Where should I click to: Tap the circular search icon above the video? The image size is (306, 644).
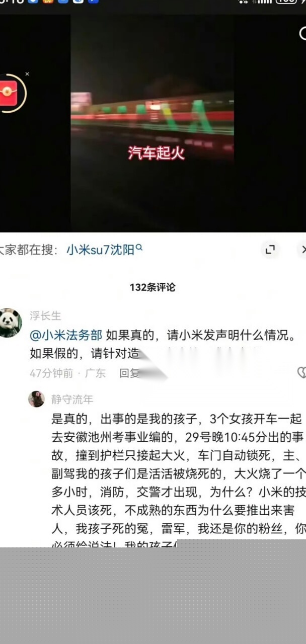point(303,34)
